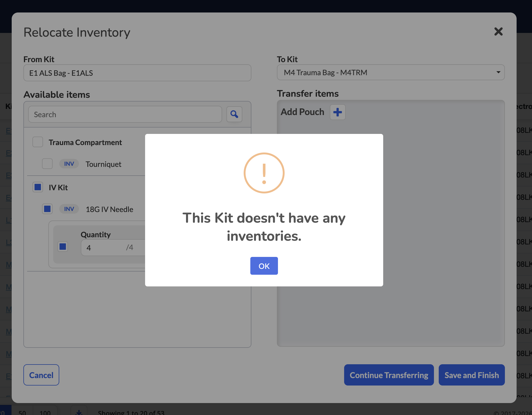Select the 18G IV Needle label
The height and width of the screenshot is (415, 532).
point(109,209)
